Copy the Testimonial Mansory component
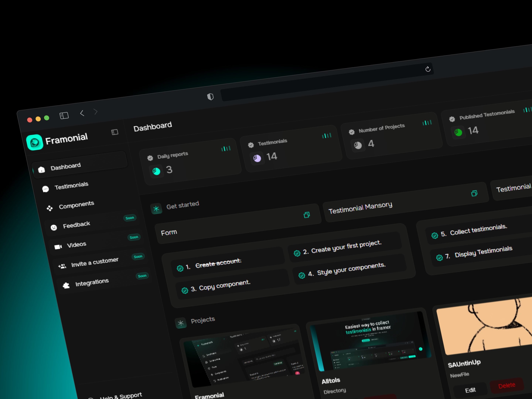Viewport: 532px width, 399px height. coord(474,193)
